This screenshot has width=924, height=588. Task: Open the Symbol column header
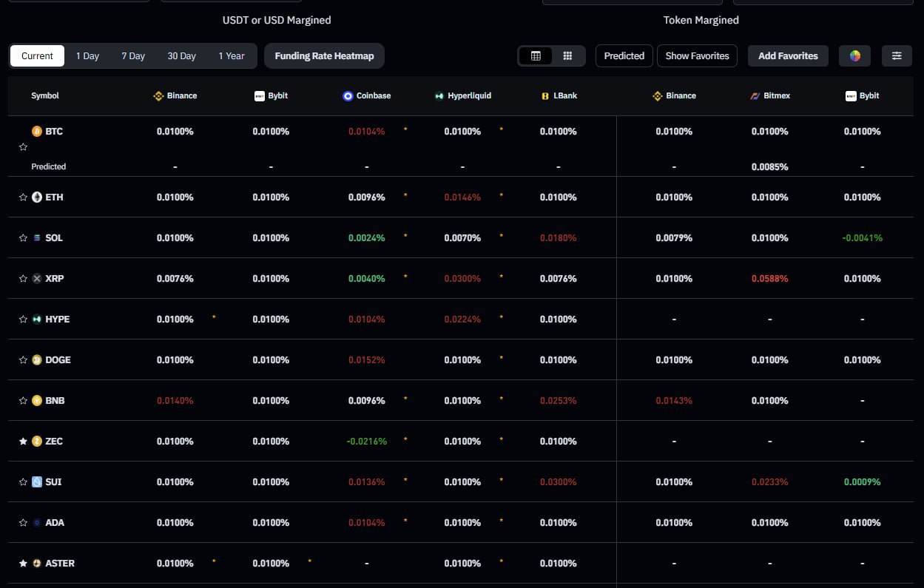tap(45, 95)
